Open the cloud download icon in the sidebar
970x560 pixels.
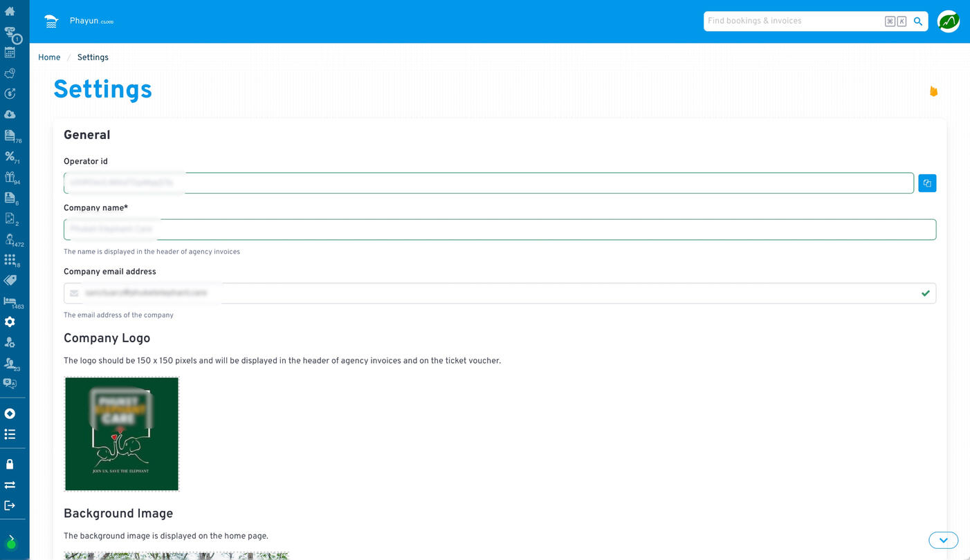(x=10, y=114)
